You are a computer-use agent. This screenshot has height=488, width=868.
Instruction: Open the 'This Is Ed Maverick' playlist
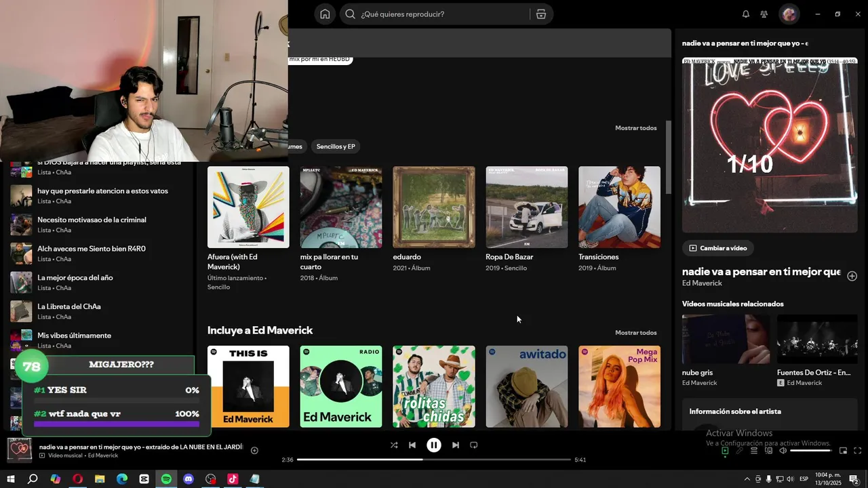[248, 386]
